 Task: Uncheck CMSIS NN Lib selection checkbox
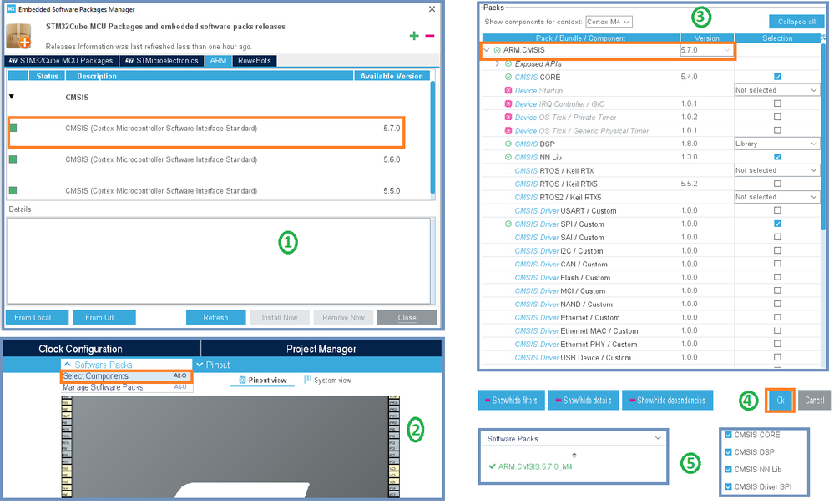point(777,157)
